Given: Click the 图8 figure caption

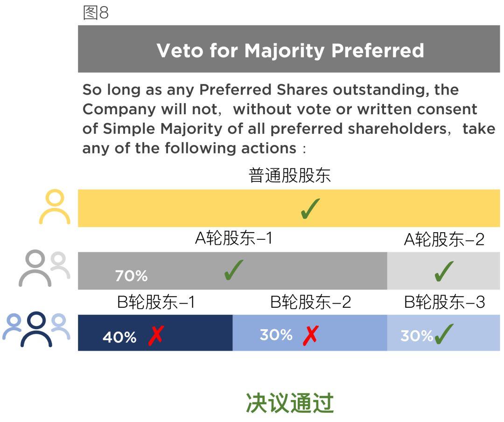Looking at the screenshot, I should pyautogui.click(x=96, y=13).
